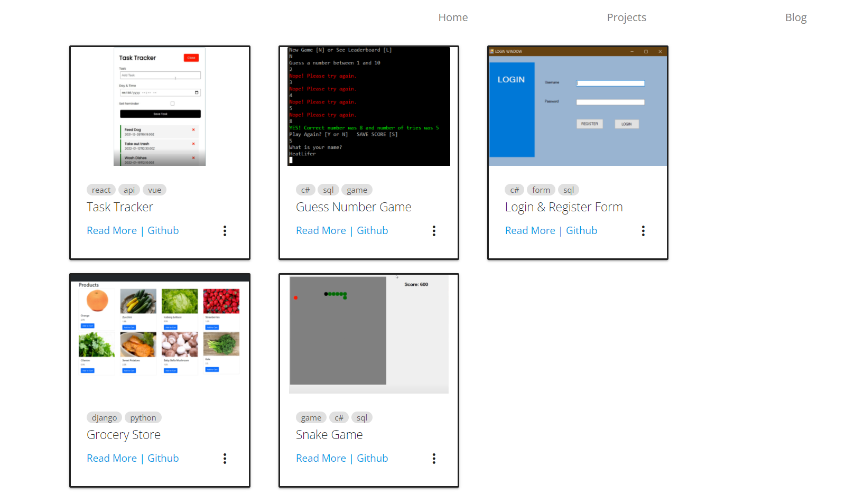Image resolution: width=864 pixels, height=504 pixels.
Task: Click Read More under Snake Game
Action: coord(321,458)
